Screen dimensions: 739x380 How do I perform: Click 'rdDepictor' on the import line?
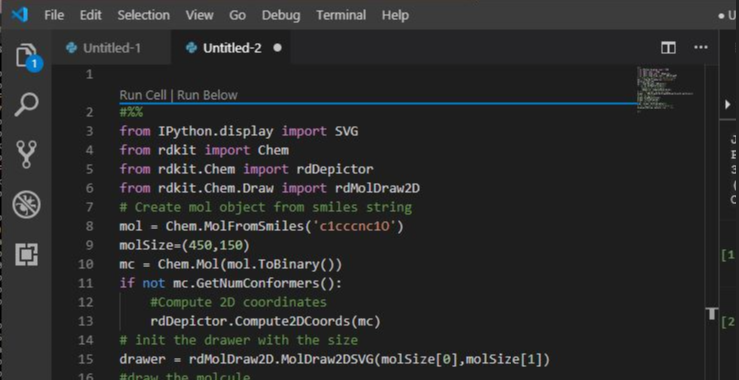[x=335, y=169]
